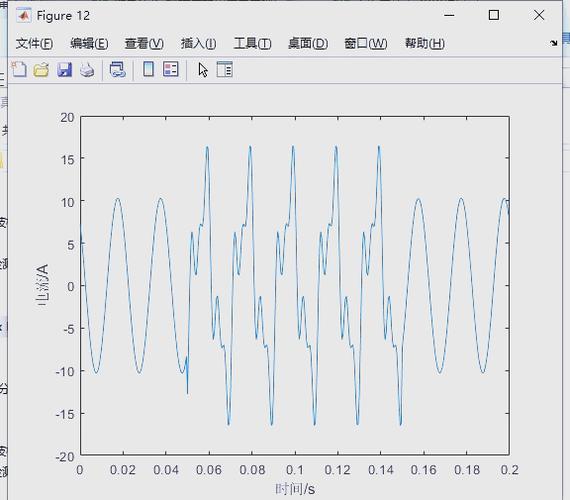Screen dimensions: 570x500
Task: Open the 文件(F) menu
Action: pyautogui.click(x=34, y=44)
